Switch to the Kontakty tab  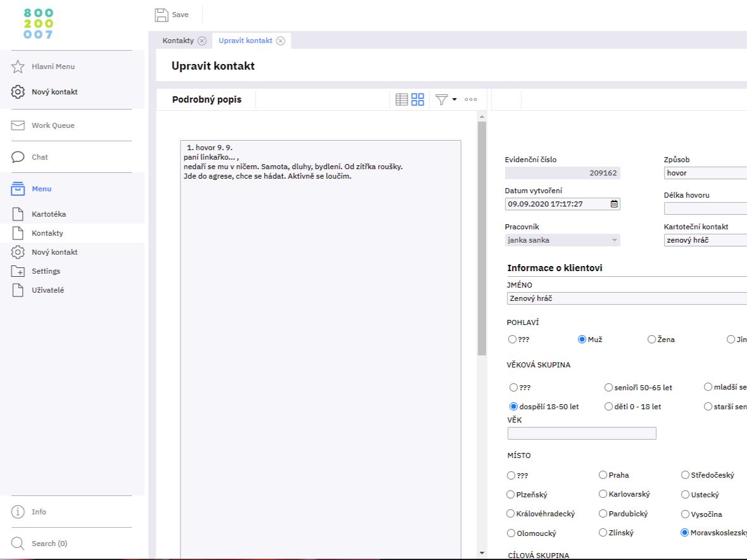(x=178, y=41)
